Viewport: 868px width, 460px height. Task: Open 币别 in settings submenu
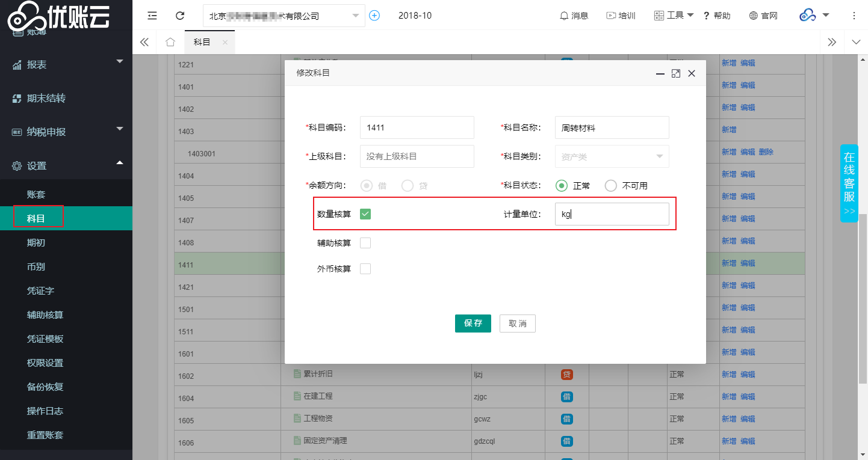66,266
